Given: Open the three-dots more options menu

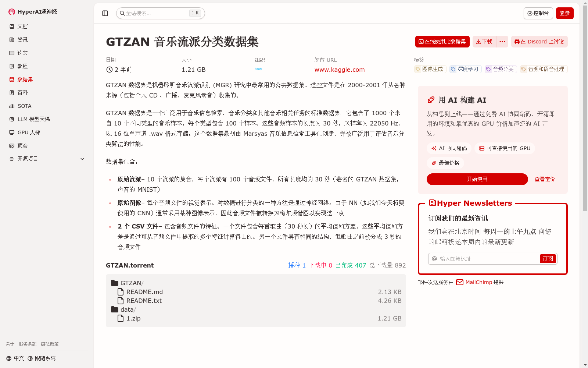Looking at the screenshot, I should pos(502,42).
